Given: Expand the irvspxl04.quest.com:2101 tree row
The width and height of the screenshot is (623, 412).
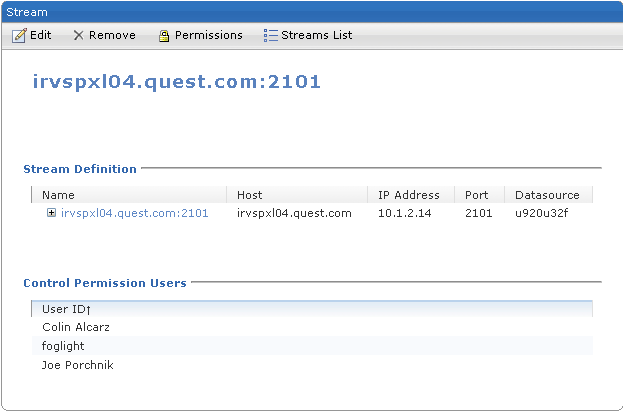Looking at the screenshot, I should [51, 213].
